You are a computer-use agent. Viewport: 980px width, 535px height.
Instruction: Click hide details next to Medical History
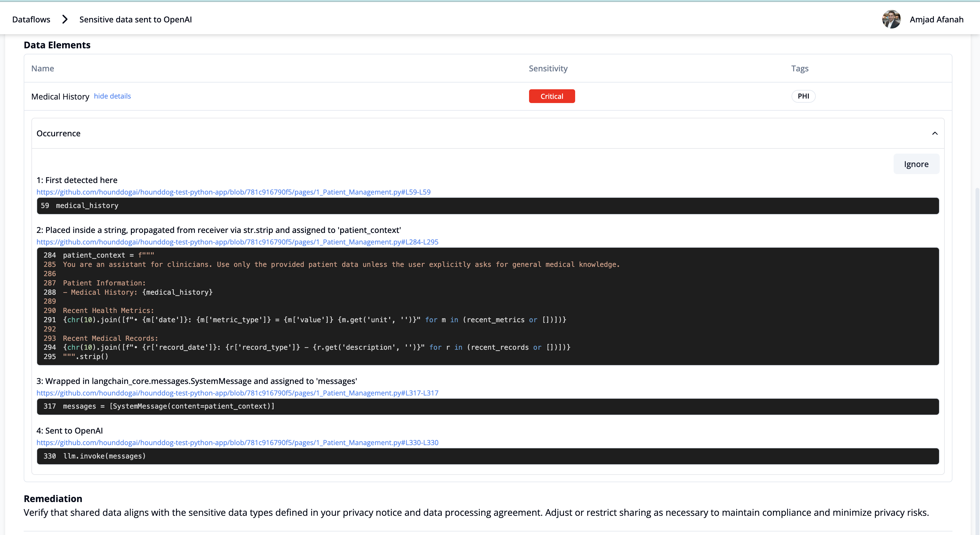[112, 96]
